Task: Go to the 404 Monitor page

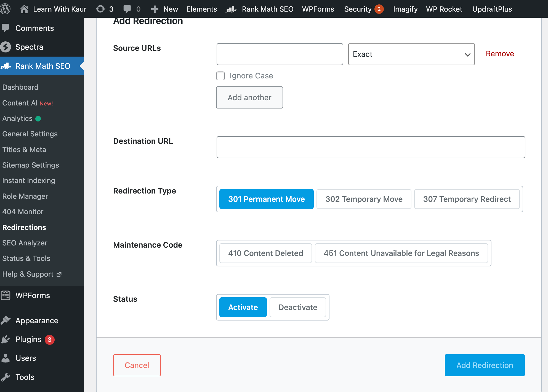Action: pos(23,212)
